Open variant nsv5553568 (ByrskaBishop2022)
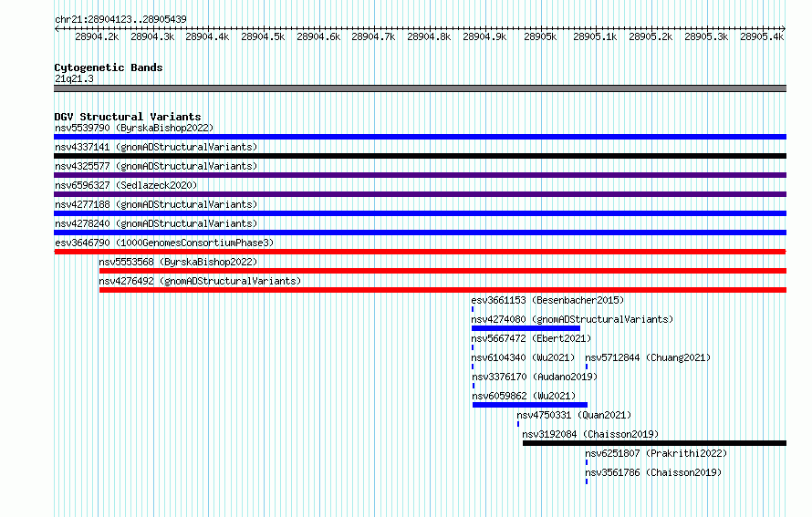Image resolution: width=812 pixels, height=517 pixels. coord(178,262)
